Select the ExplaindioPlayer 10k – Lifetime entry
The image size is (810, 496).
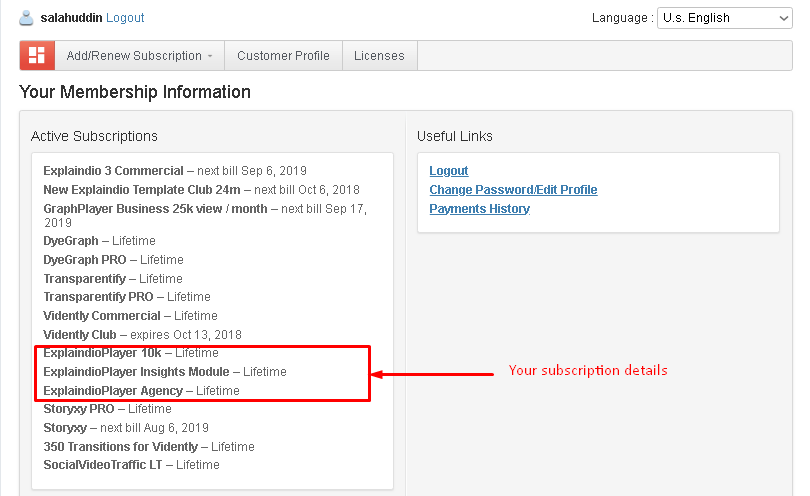tap(131, 353)
